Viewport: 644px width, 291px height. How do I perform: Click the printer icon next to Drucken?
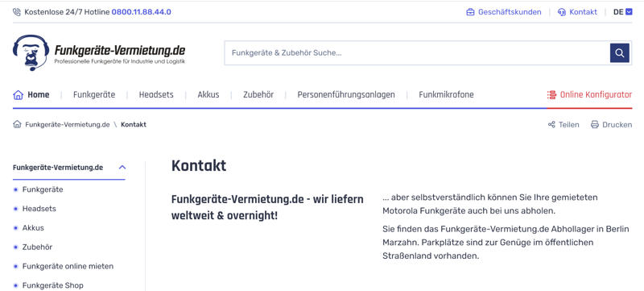[595, 124]
